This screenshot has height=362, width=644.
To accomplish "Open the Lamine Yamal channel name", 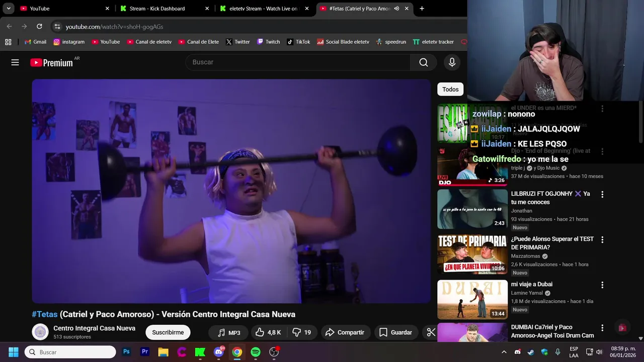I will (x=527, y=293).
